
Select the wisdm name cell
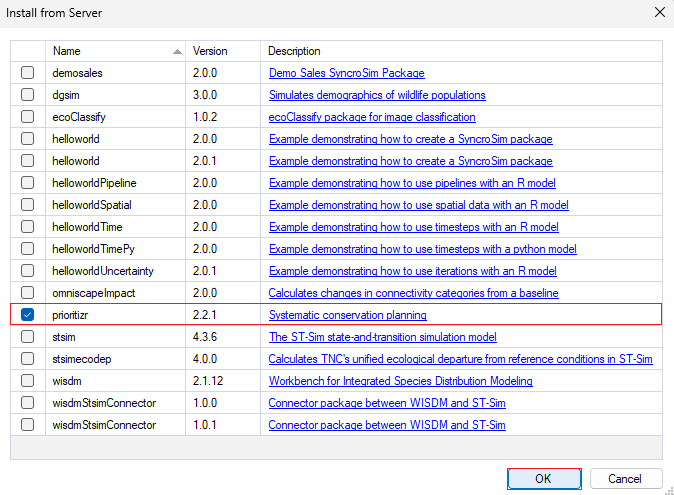[115, 381]
